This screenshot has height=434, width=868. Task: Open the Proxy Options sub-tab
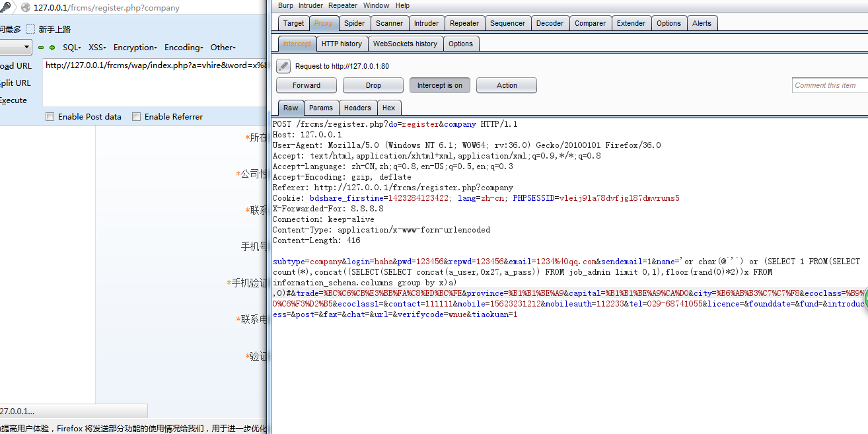click(460, 44)
